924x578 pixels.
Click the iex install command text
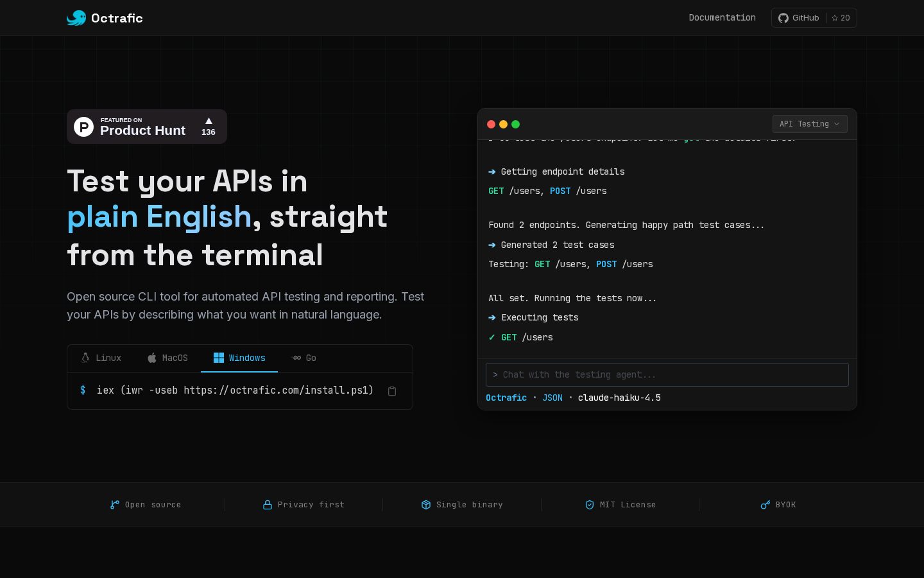[x=235, y=390]
